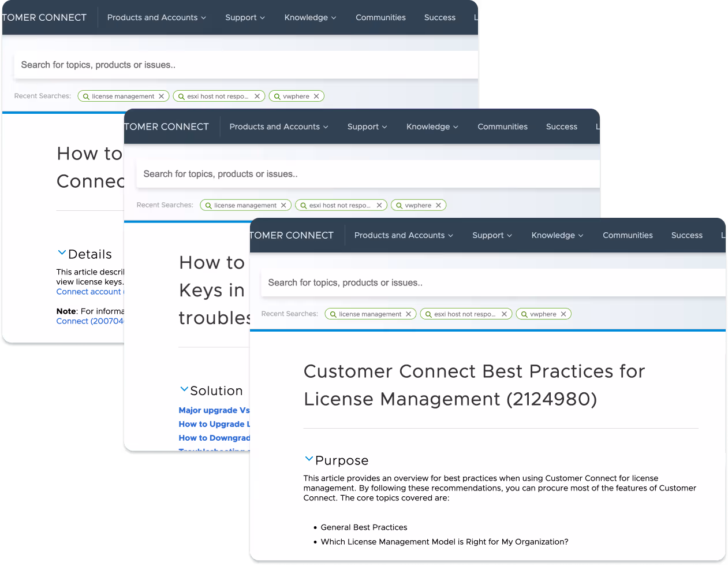The image size is (728, 565).
Task: Open Products and Accounts dropdown in front window
Action: click(x=404, y=235)
